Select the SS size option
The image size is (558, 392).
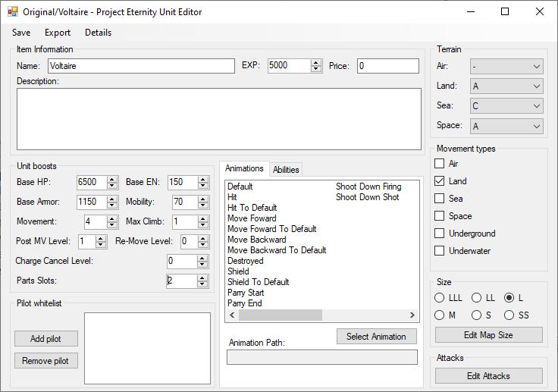(509, 315)
